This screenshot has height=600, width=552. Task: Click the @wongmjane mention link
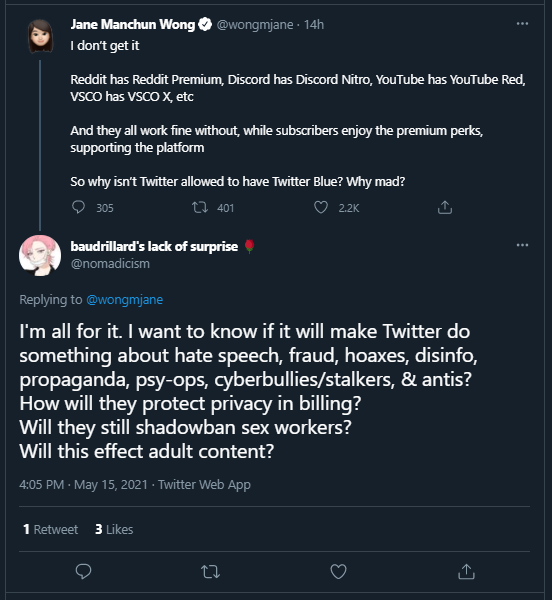124,300
